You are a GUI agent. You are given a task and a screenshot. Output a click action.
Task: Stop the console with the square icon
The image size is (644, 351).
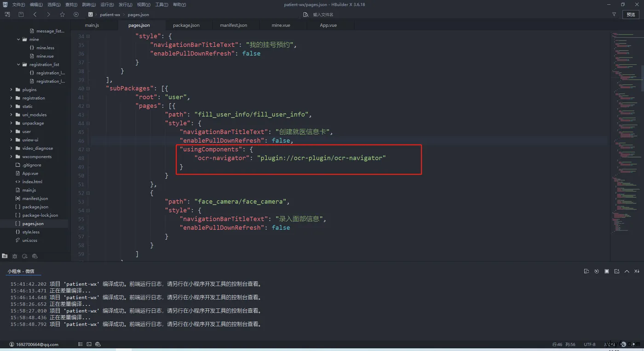[607, 271]
